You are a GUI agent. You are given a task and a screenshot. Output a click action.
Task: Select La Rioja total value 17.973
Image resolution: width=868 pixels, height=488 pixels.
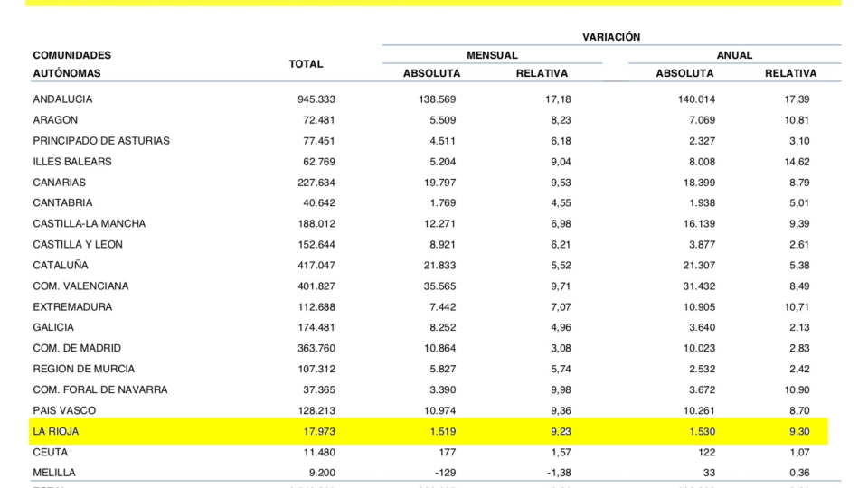[x=318, y=431]
